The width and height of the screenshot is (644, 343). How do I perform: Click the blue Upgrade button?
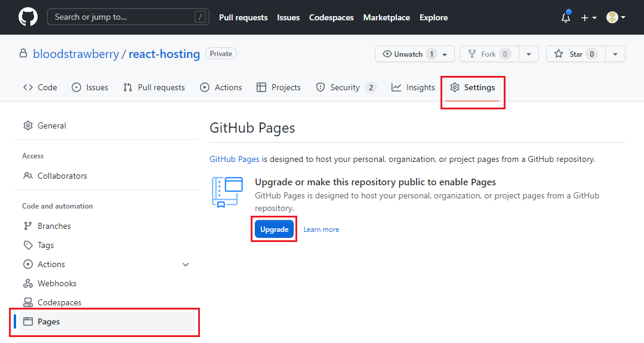(275, 229)
